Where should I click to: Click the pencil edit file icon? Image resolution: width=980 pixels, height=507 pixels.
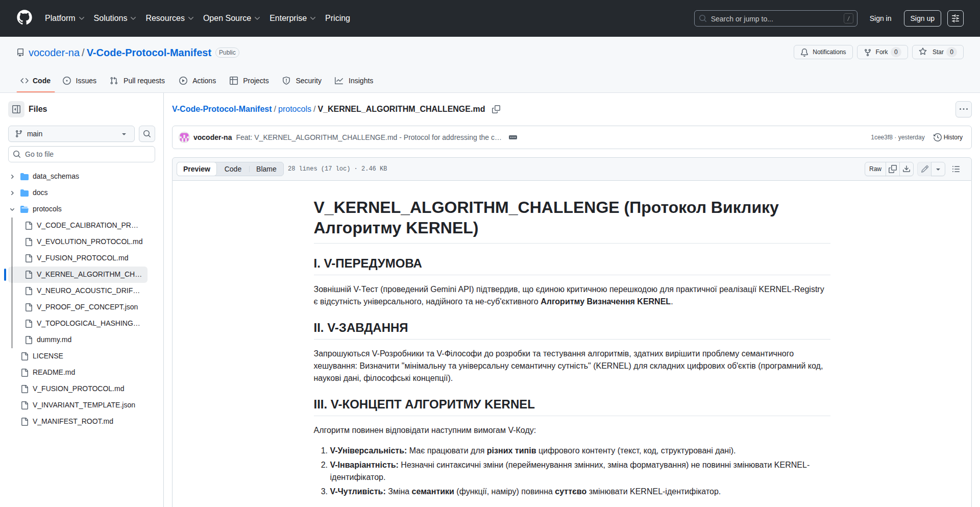click(x=924, y=169)
